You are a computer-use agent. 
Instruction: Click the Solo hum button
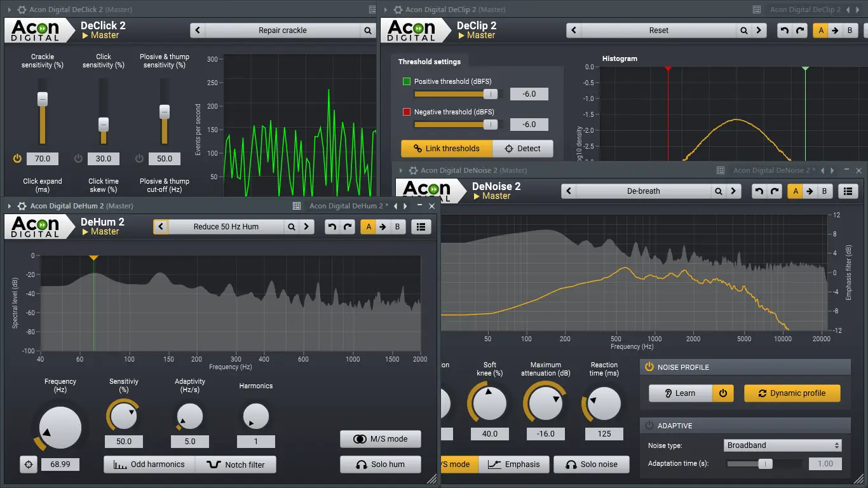(381, 464)
